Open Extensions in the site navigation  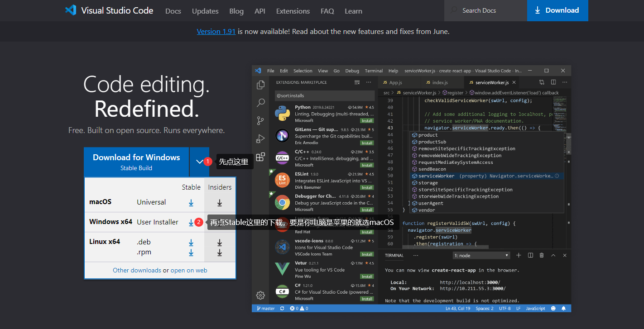coord(293,11)
